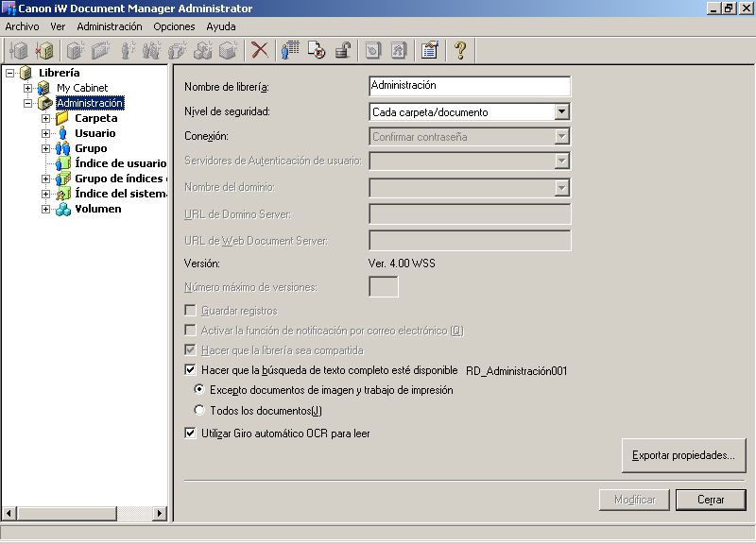The width and height of the screenshot is (756, 544).
Task: Click the greyed new folder toolbar icon
Action: [100, 50]
